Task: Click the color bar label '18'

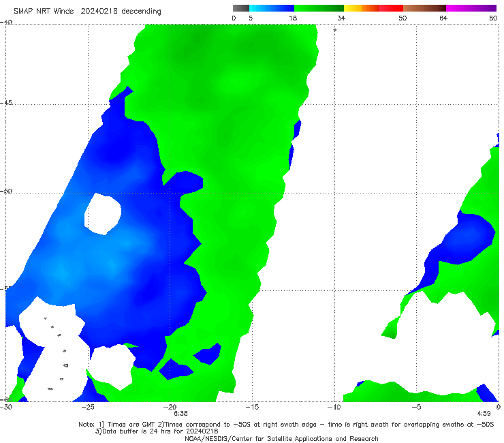Action: [x=293, y=18]
